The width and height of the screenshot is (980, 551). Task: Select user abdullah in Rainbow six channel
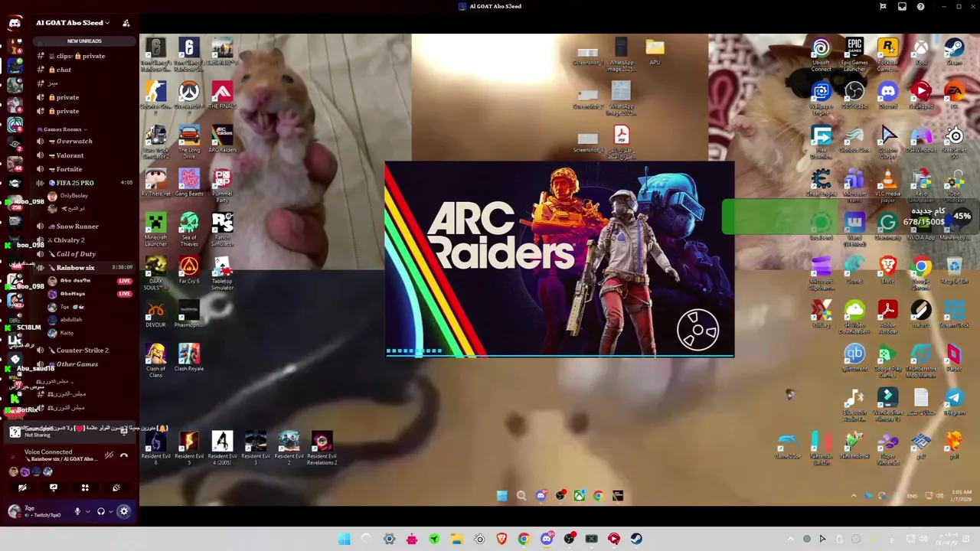coord(70,320)
